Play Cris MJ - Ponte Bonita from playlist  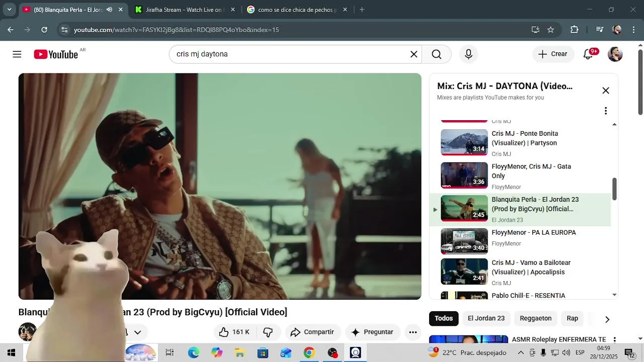pyautogui.click(x=525, y=138)
